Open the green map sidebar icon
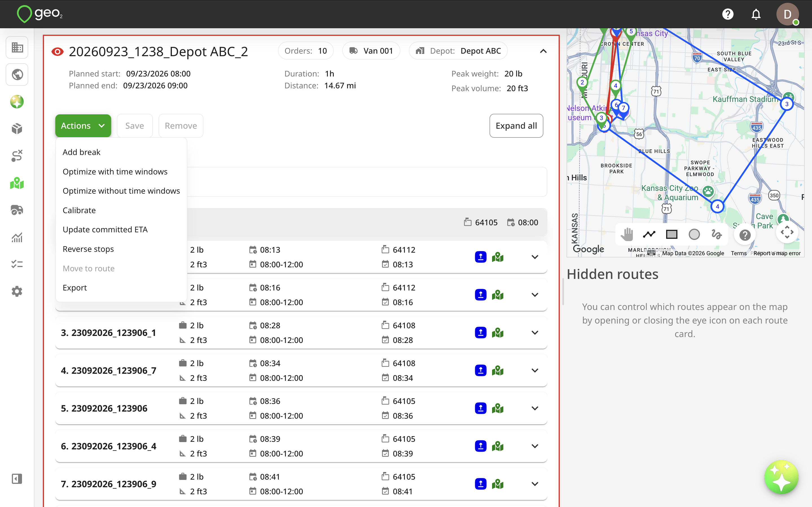This screenshot has height=507, width=812. point(17,183)
